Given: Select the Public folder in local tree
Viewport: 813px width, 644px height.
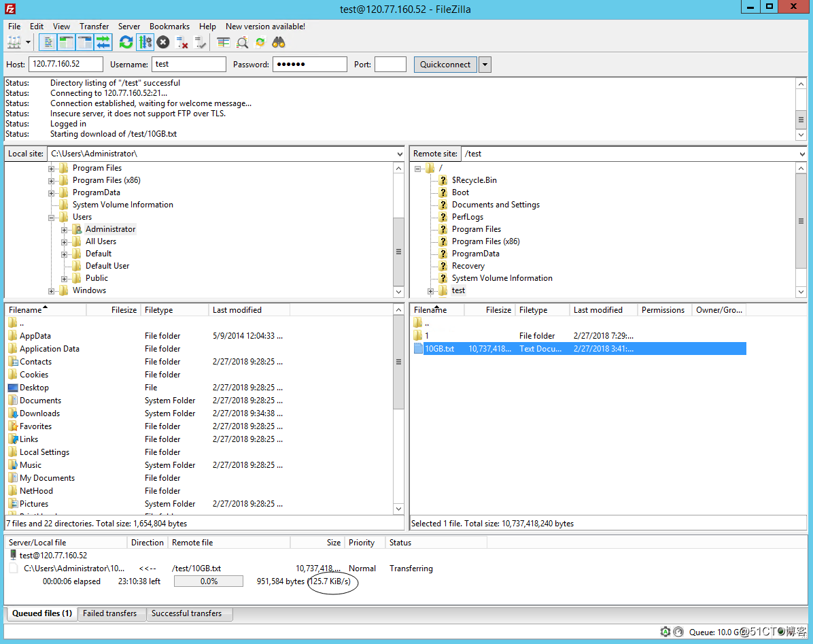Looking at the screenshot, I should [97, 278].
